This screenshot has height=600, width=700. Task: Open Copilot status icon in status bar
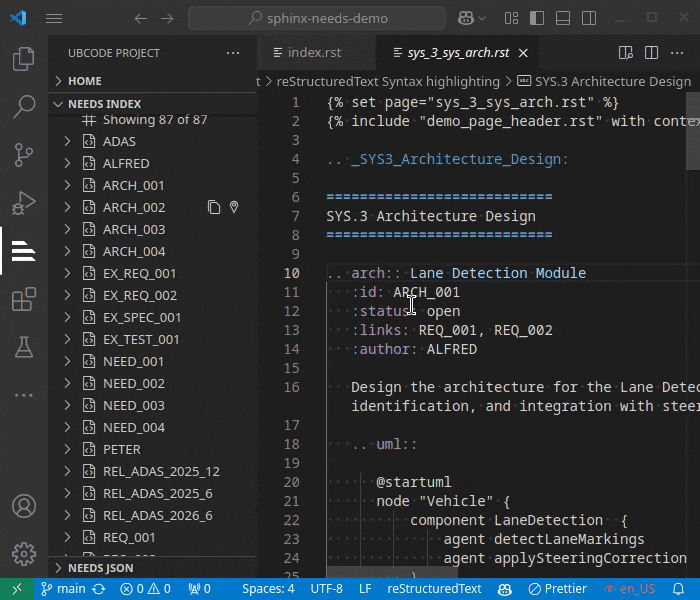505,589
